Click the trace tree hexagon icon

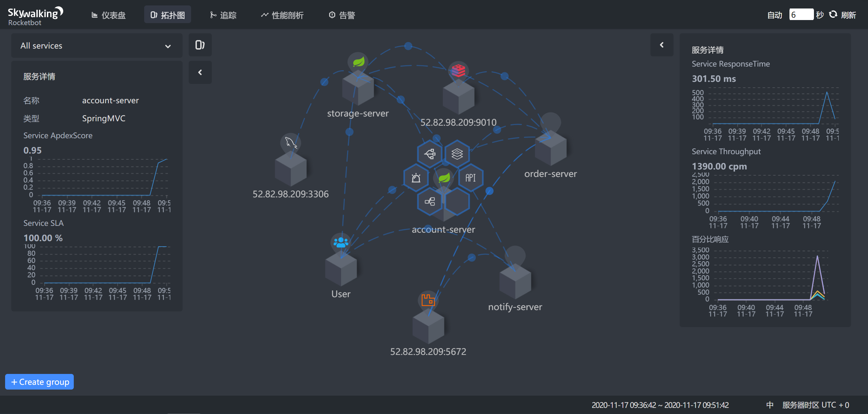point(430,154)
